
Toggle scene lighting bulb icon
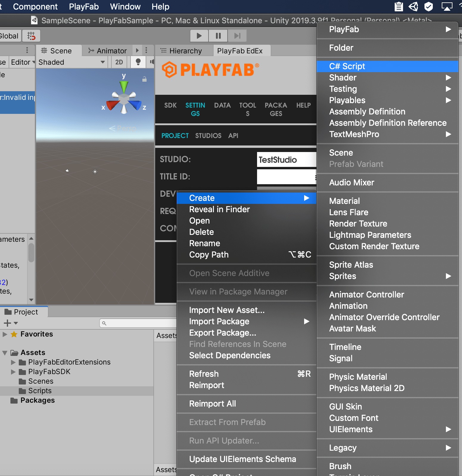click(138, 62)
